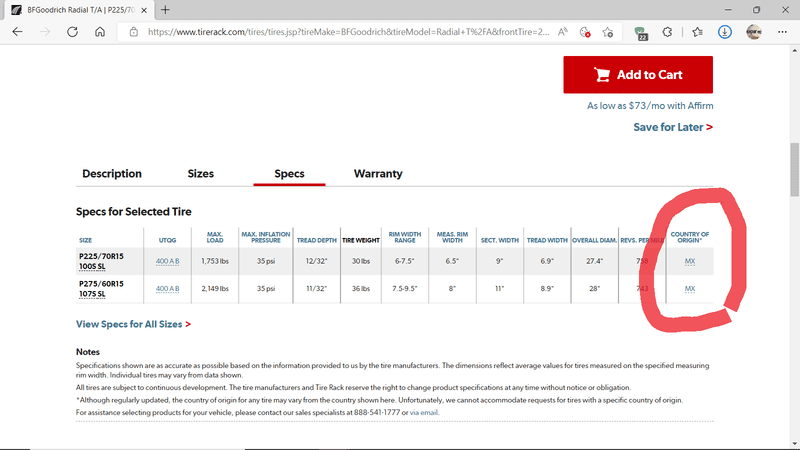Click the 7.5-9.5" rim width range value
Image resolution: width=800 pixels, height=450 pixels.
tap(405, 289)
